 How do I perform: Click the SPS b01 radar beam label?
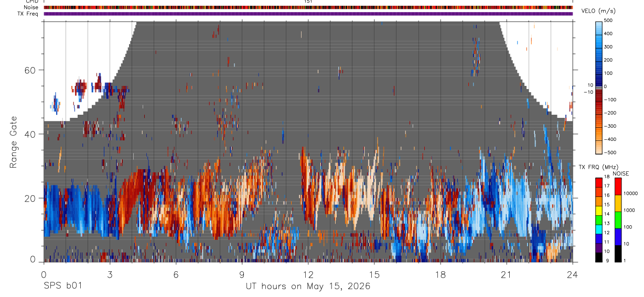tap(62, 287)
